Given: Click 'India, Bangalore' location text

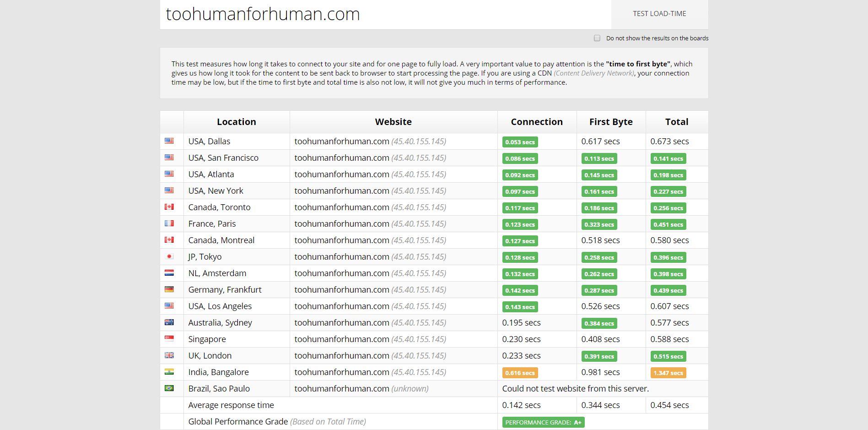Looking at the screenshot, I should [x=219, y=372].
